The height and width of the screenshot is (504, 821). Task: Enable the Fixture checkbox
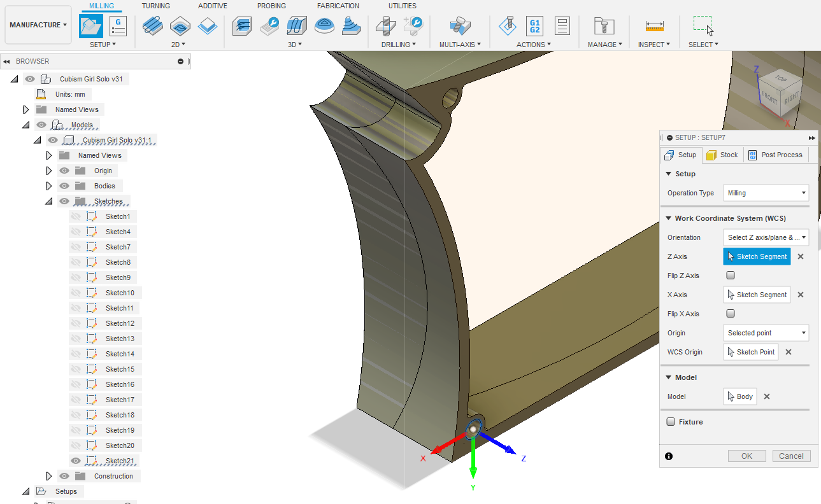click(x=671, y=422)
